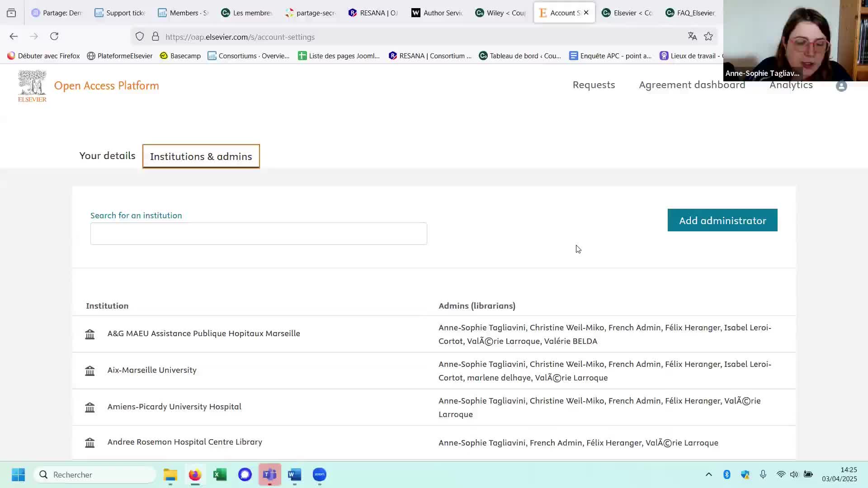The image size is (868, 488).
Task: Go back with the browser back arrow
Action: point(14,37)
